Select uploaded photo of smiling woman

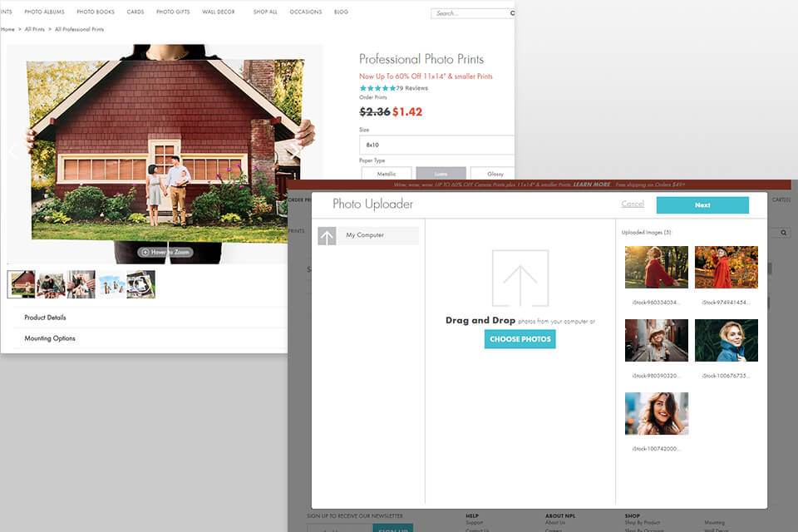coord(656,414)
